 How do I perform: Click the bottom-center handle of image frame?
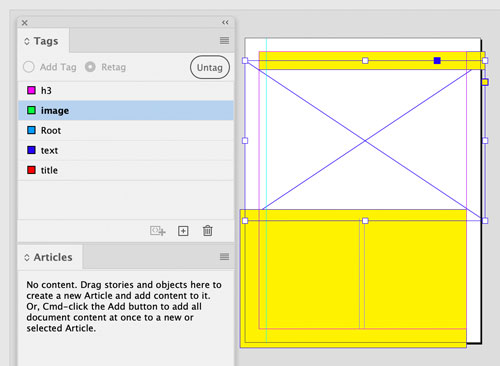365,221
